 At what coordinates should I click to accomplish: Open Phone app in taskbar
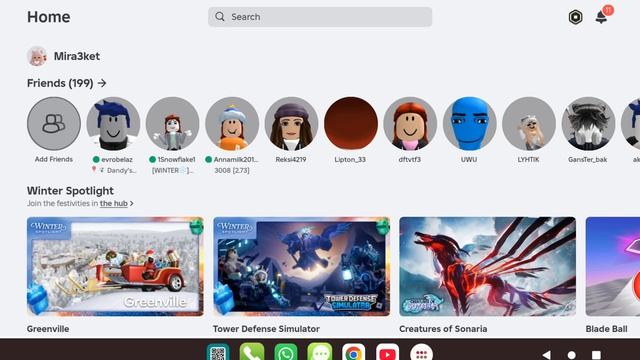pyautogui.click(x=252, y=353)
